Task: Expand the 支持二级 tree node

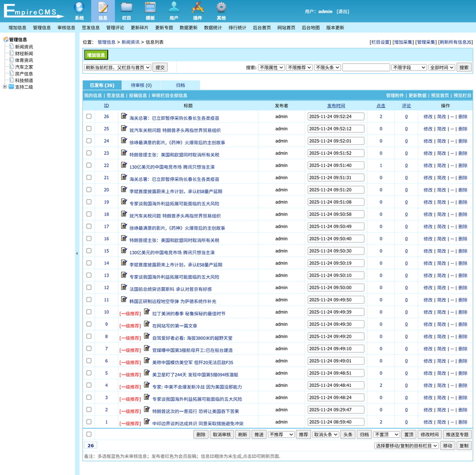Action: pos(5,87)
